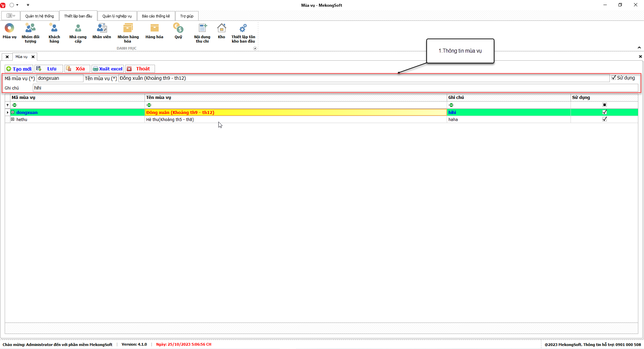Switch to Quản trị hệ thống tab
This screenshot has height=349, width=644.
[40, 16]
